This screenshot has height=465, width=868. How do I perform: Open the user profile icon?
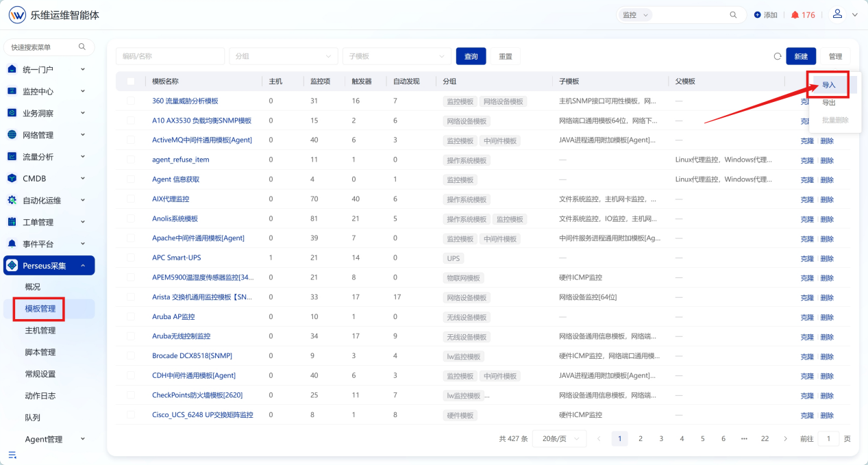click(837, 14)
